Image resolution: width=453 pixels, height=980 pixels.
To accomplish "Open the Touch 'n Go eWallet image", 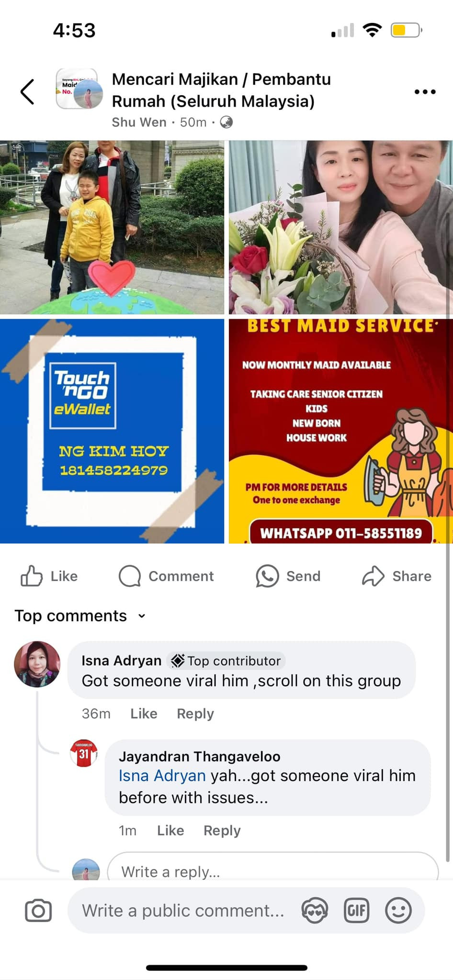I will [112, 431].
